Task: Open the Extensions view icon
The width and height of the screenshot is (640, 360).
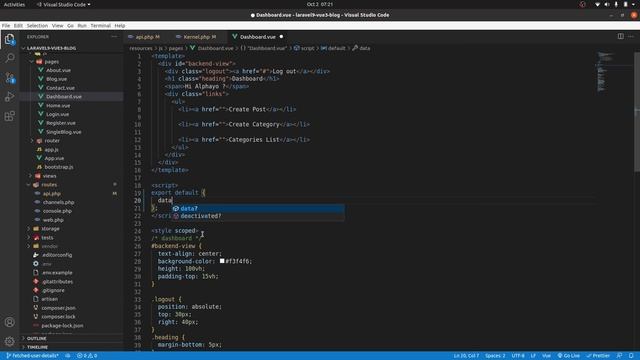Action: coord(9,116)
